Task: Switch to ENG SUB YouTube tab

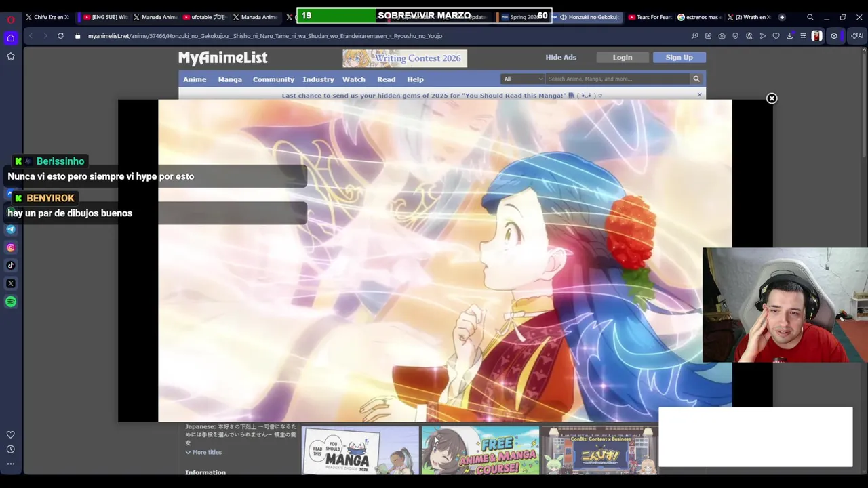Action: tap(106, 17)
